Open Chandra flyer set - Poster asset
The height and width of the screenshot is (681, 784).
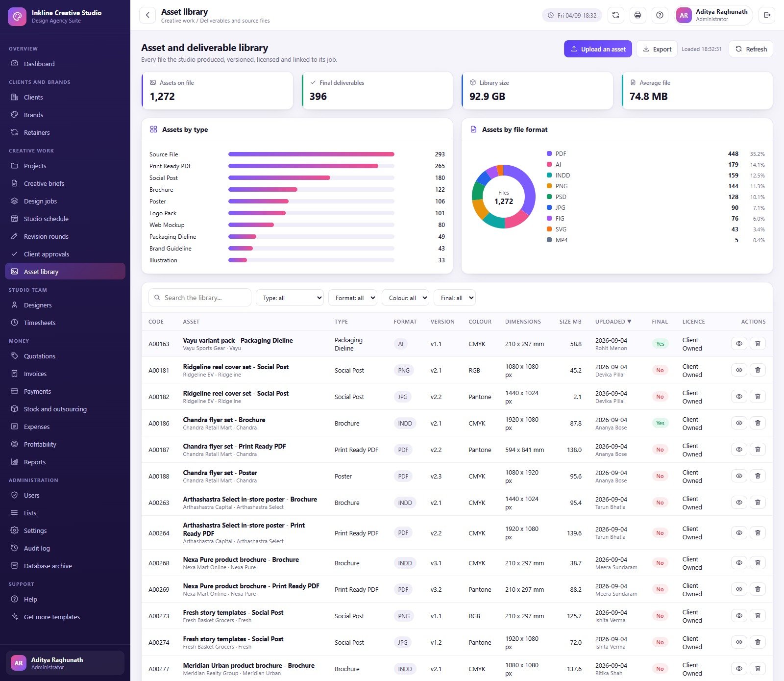(220, 473)
